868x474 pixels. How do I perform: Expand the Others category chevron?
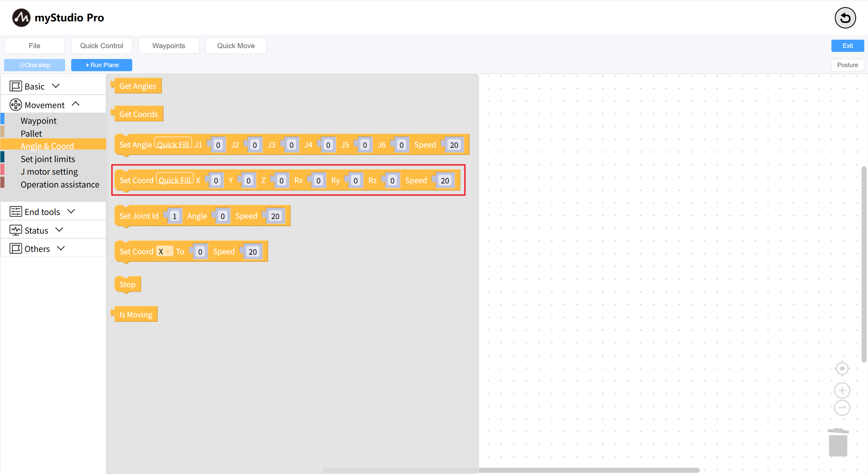point(61,248)
